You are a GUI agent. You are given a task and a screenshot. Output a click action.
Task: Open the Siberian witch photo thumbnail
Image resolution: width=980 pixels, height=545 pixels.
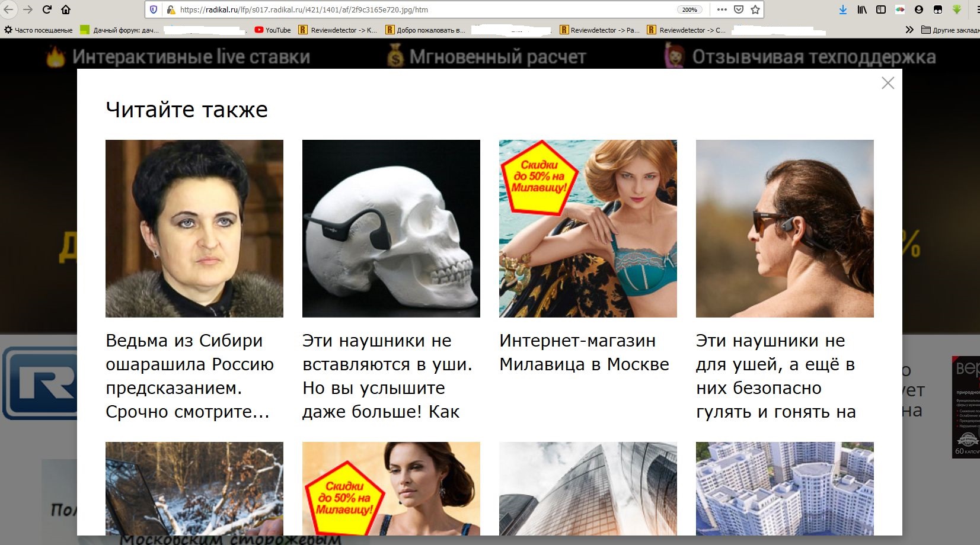pyautogui.click(x=194, y=229)
